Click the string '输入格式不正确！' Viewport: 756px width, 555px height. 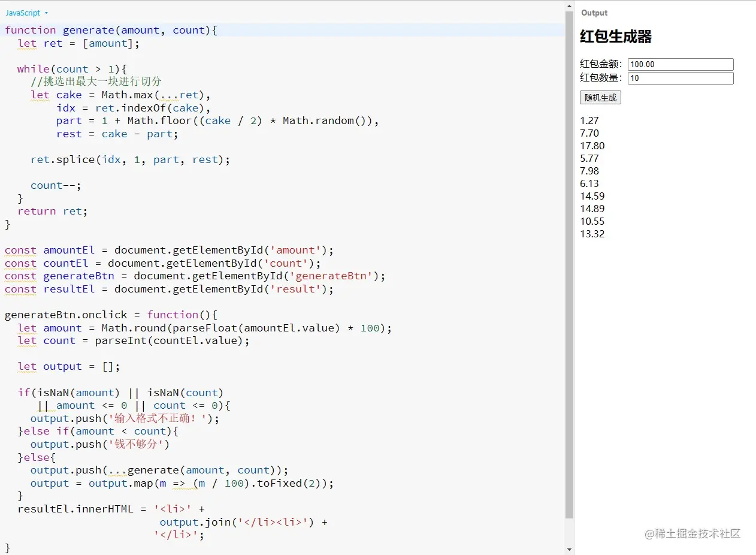159,418
